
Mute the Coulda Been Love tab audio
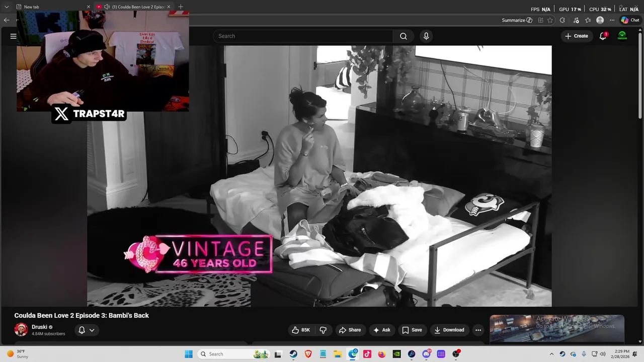click(x=107, y=7)
